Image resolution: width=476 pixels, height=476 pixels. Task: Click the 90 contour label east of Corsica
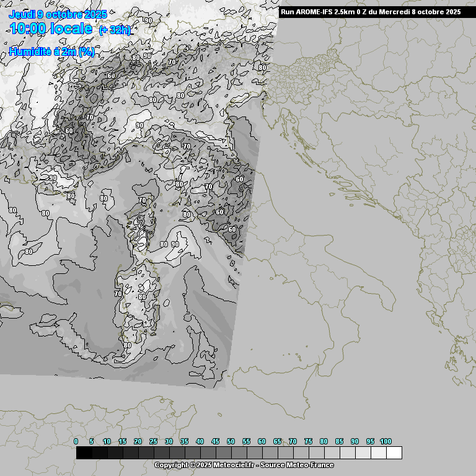pyautogui.click(x=175, y=244)
